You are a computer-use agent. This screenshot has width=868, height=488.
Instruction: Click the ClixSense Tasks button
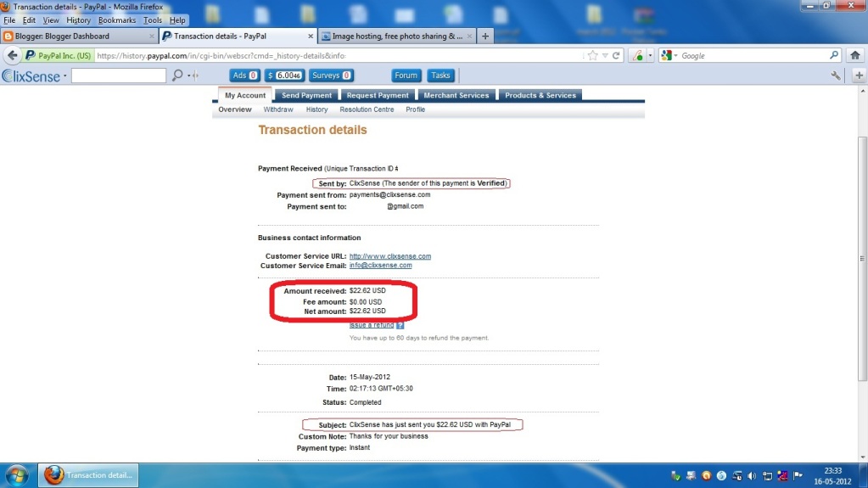440,76
